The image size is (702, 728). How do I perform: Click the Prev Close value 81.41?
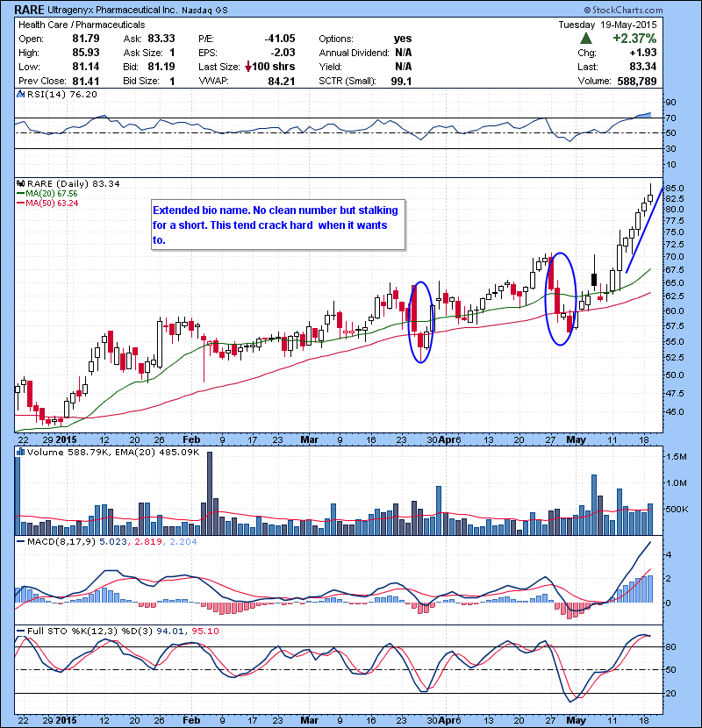click(x=86, y=82)
